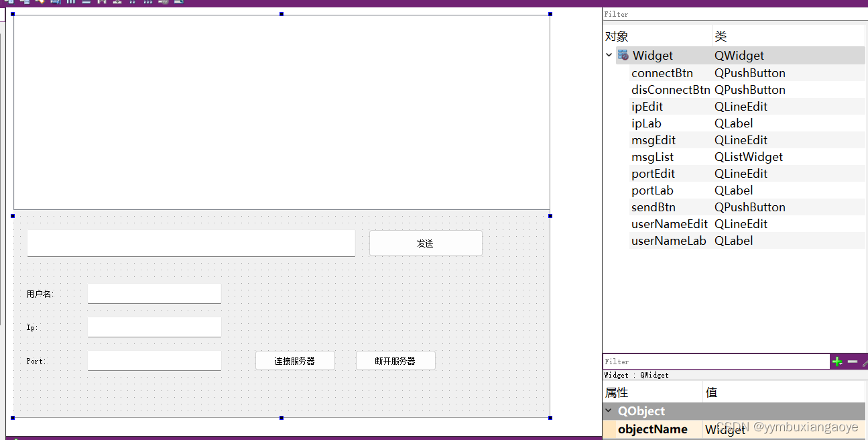Viewport: 868px width, 440px height.
Task: Click the 连接服务器 button on form
Action: pos(295,361)
